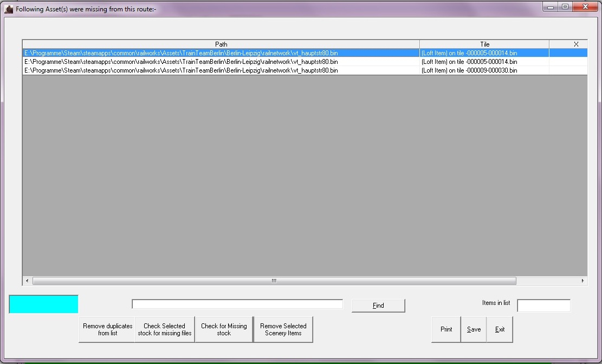The image size is (602, 364).
Task: Click Check Selected stock for missing files
Action: coord(165,329)
